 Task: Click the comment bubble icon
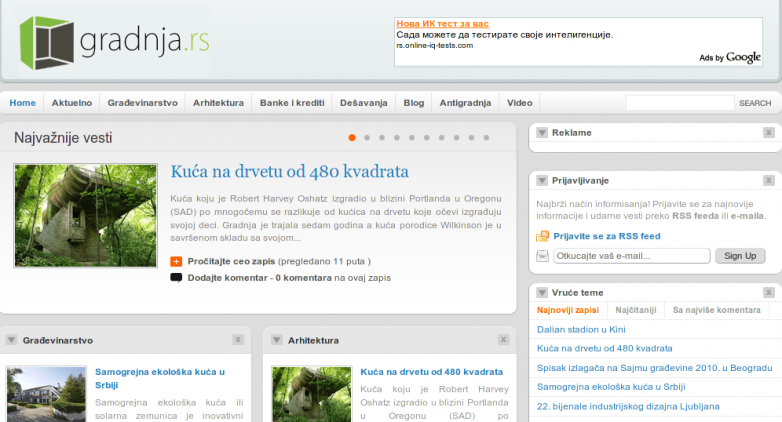click(176, 277)
